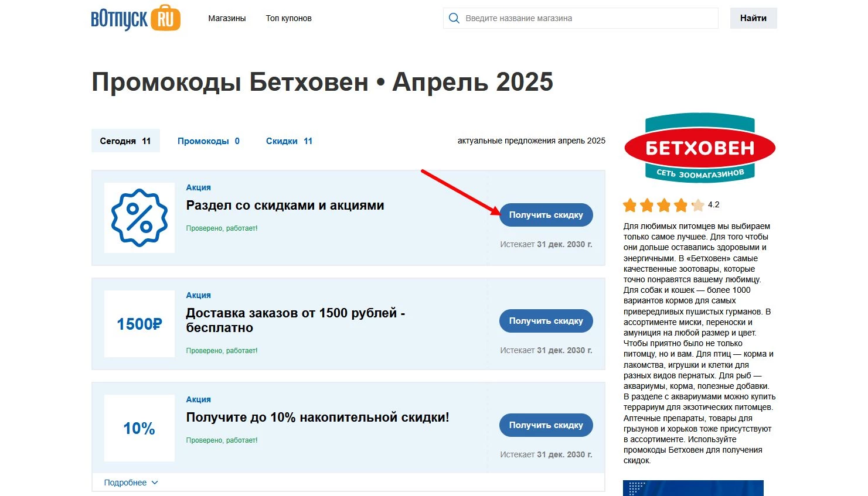Select the percent discount badge icon
The image size is (868, 496).
pos(139,217)
